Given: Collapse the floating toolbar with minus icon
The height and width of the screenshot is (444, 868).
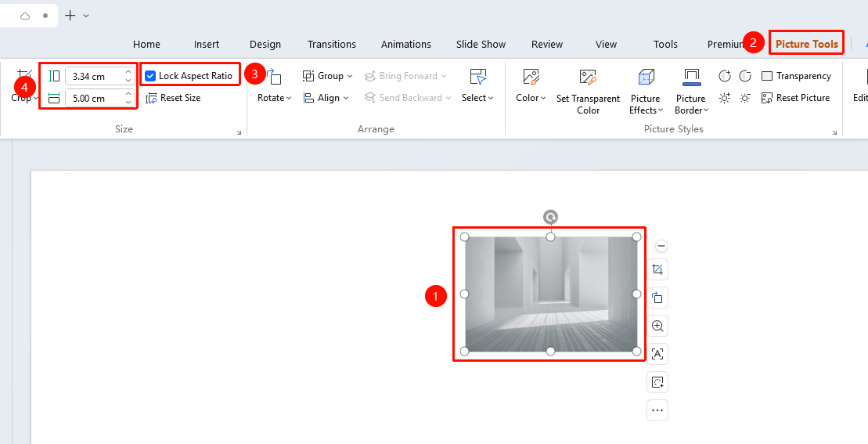Looking at the screenshot, I should click(x=661, y=246).
